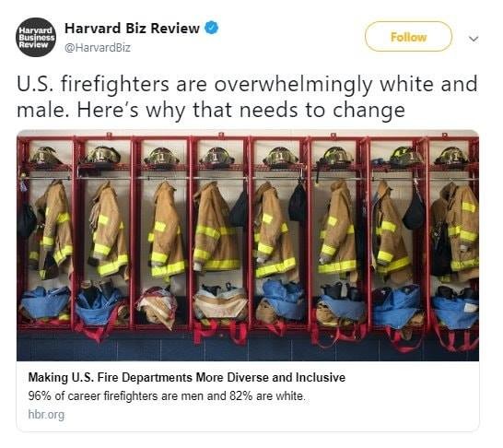Go to the hbr.org source link
This screenshot has width=503, height=448.
click(46, 414)
